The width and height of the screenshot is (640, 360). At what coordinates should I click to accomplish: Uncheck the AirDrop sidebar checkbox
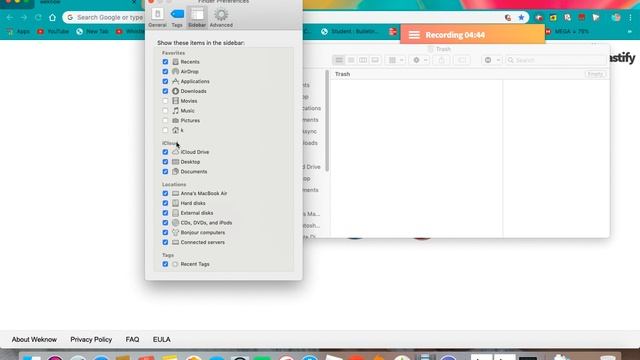165,71
